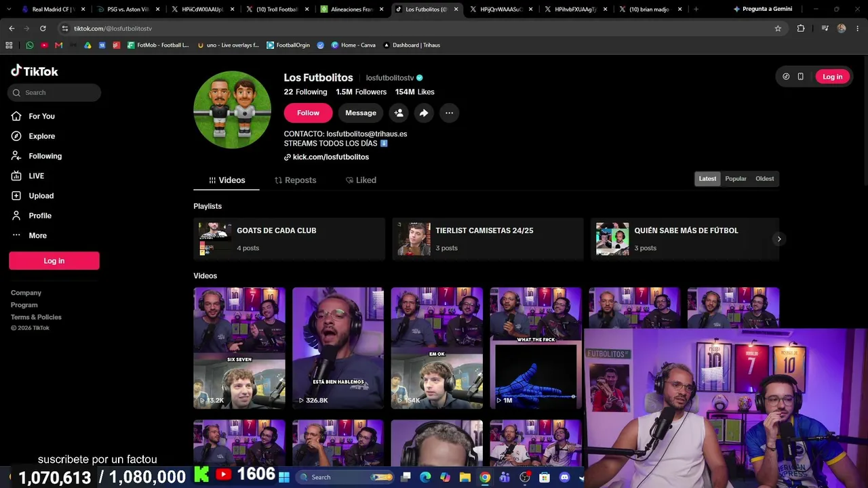Open the TIERLIST CAMISETAS 24/25 playlist
The width and height of the screenshot is (868, 488).
click(488, 239)
